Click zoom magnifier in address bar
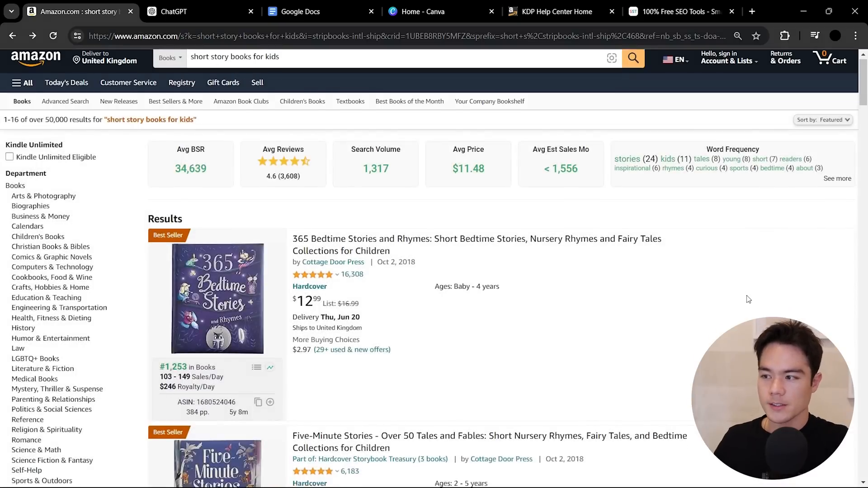 tap(738, 36)
